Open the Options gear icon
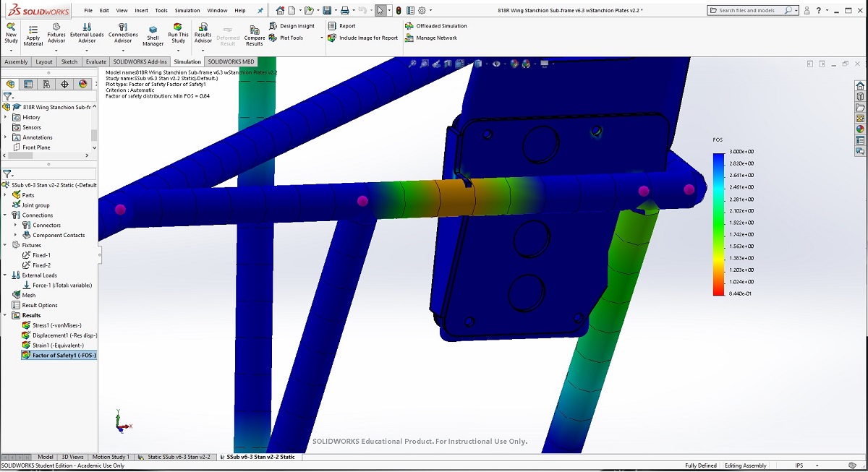The image size is (868, 472). click(x=422, y=11)
